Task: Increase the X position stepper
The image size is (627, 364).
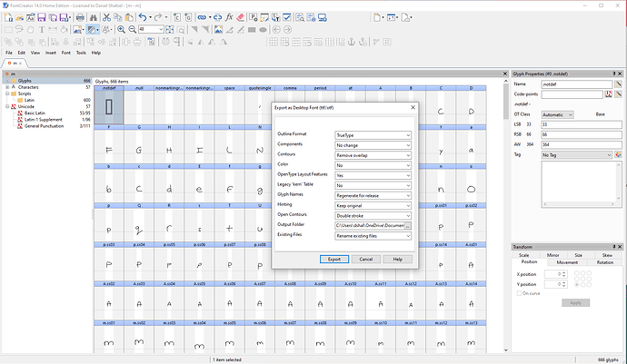Action: point(563,272)
